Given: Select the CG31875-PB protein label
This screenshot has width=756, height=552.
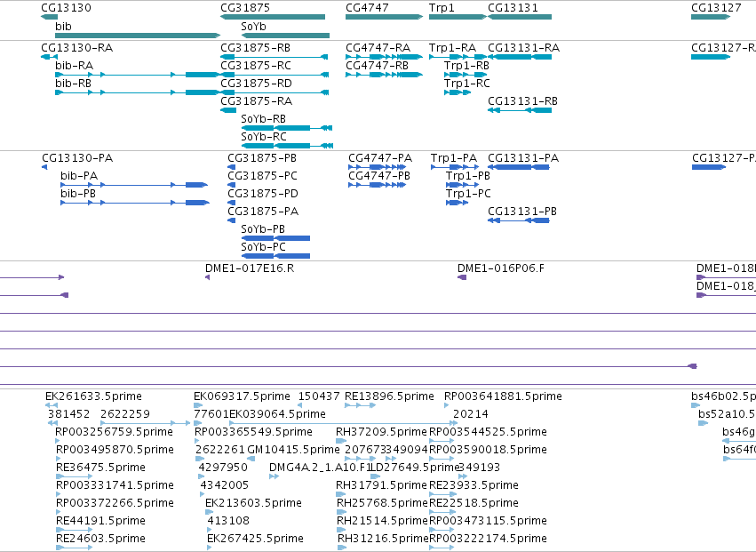Looking at the screenshot, I should (x=262, y=158).
